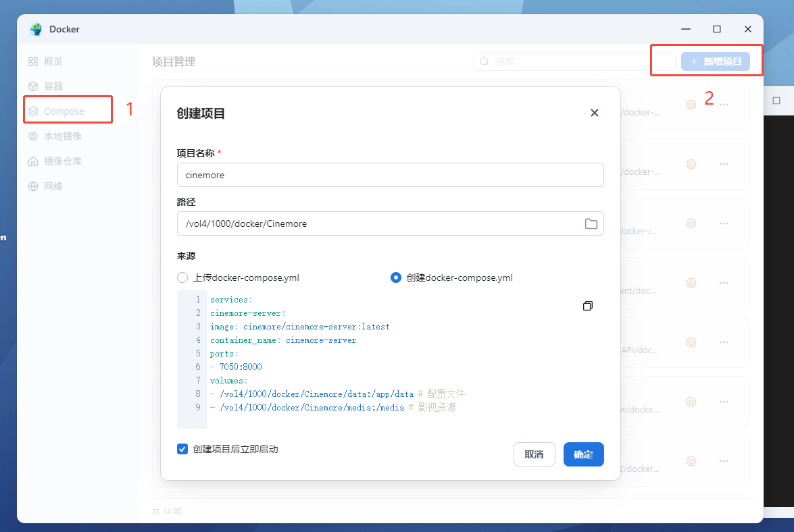Click the search magnifier icon

[485, 61]
